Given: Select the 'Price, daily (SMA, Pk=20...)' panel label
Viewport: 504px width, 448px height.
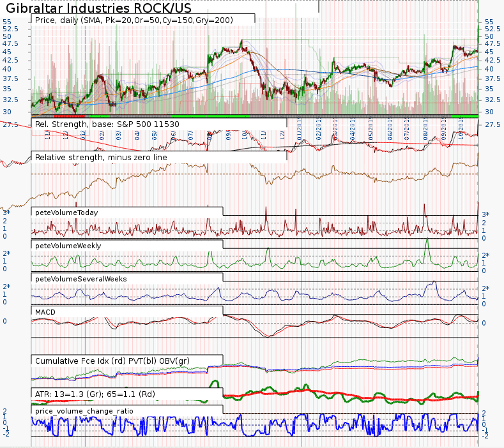Looking at the screenshot, I should pos(134,20).
